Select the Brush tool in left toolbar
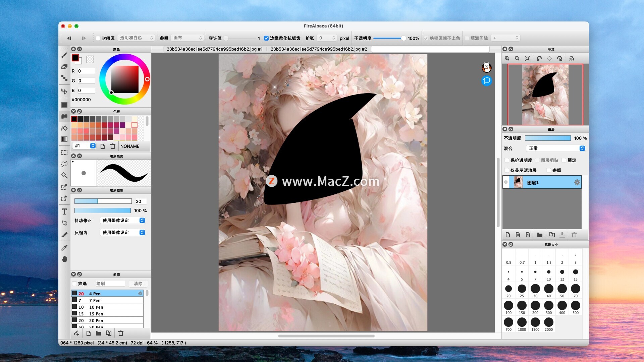 coord(64,56)
